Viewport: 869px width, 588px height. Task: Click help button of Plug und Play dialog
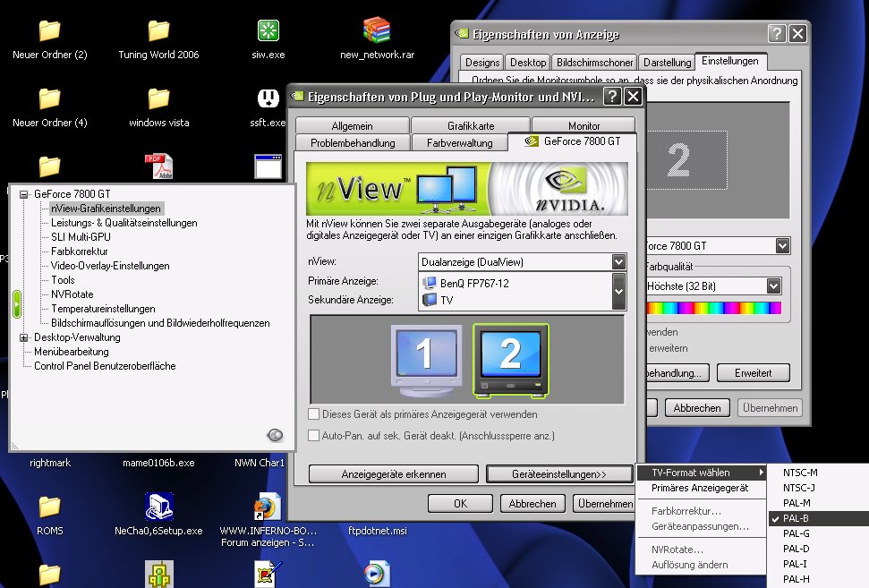point(612,97)
